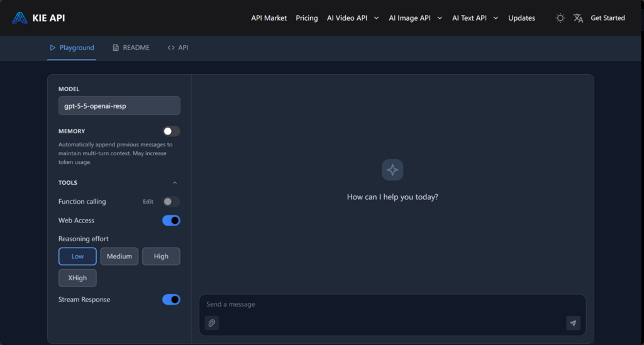The image size is (644, 345).
Task: Focus the Send a message input
Action: 392,304
